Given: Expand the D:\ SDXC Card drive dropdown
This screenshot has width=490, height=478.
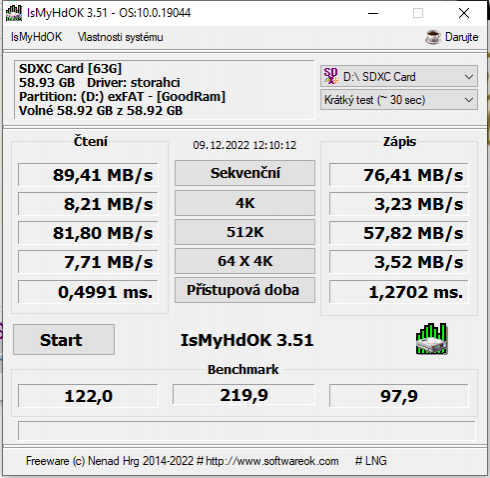Looking at the screenshot, I should click(x=399, y=77).
